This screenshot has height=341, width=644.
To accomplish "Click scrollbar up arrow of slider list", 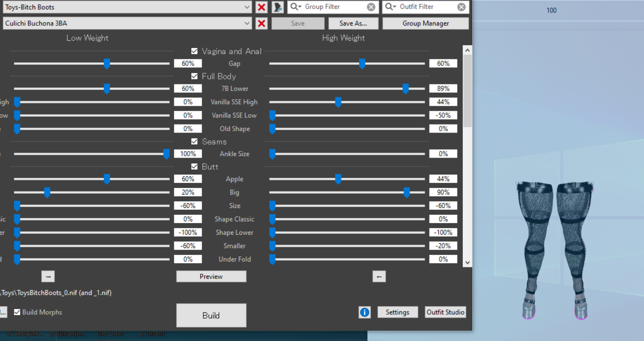I will pyautogui.click(x=467, y=50).
